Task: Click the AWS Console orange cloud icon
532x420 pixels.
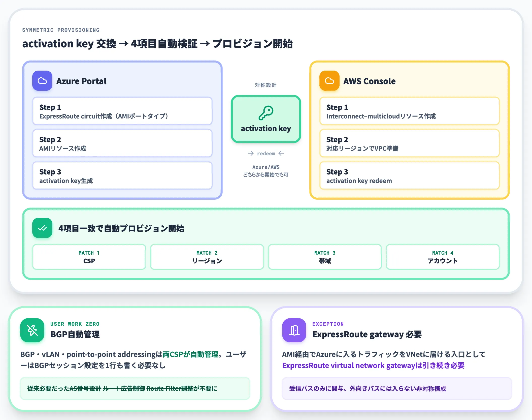Action: pyautogui.click(x=329, y=81)
